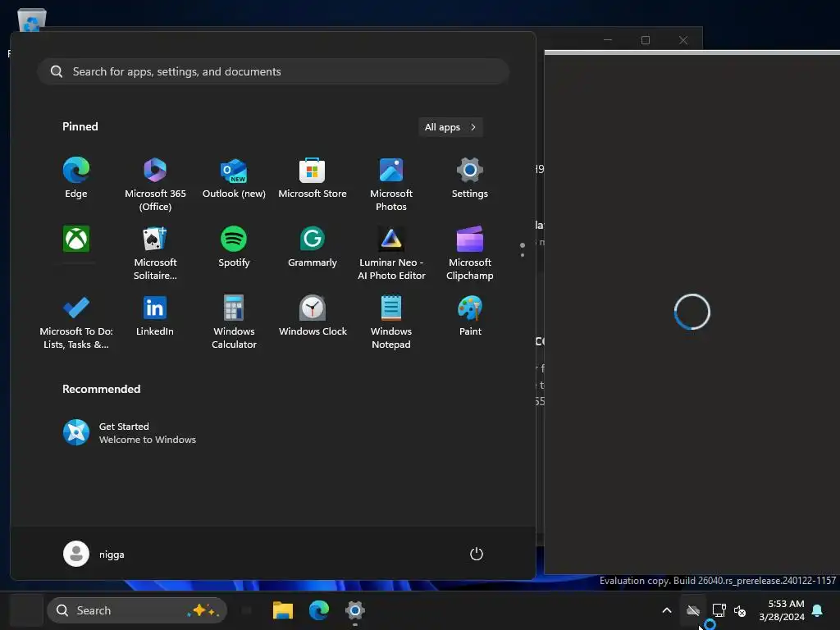Launch the Paint app
This screenshot has width=840, height=630.
[470, 316]
